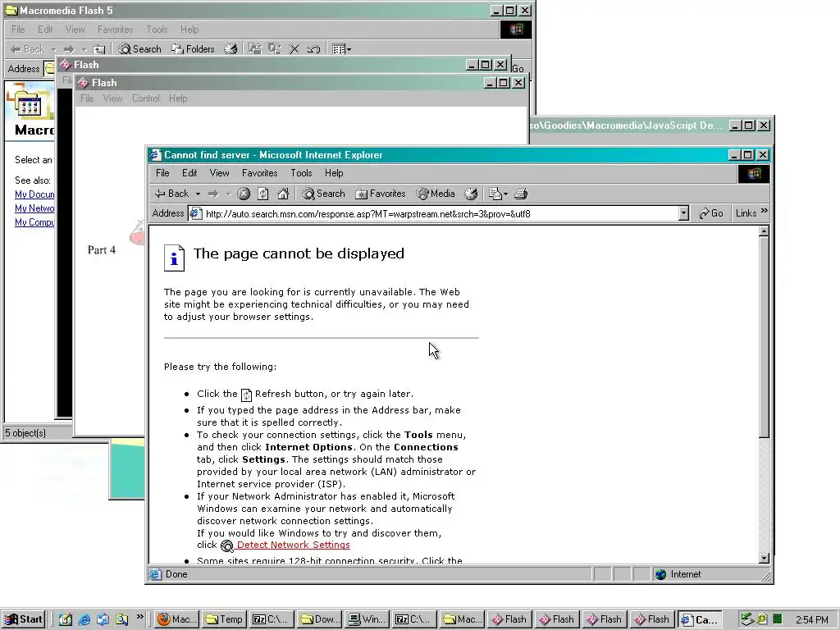Open Search pane in Internet Explorer toolbar
The height and width of the screenshot is (630, 840).
(x=323, y=194)
